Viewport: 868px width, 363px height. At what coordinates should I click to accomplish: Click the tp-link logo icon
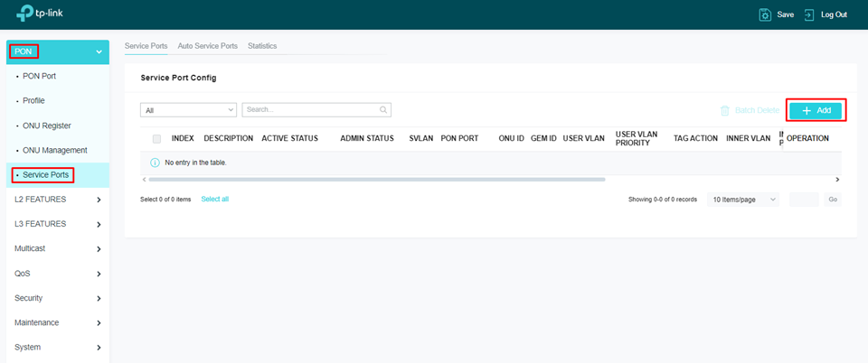[24, 14]
